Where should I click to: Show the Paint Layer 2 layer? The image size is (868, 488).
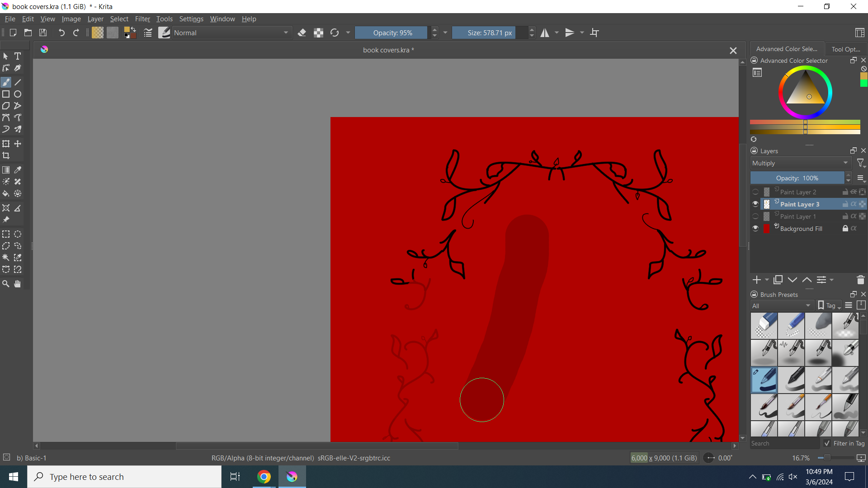click(755, 192)
